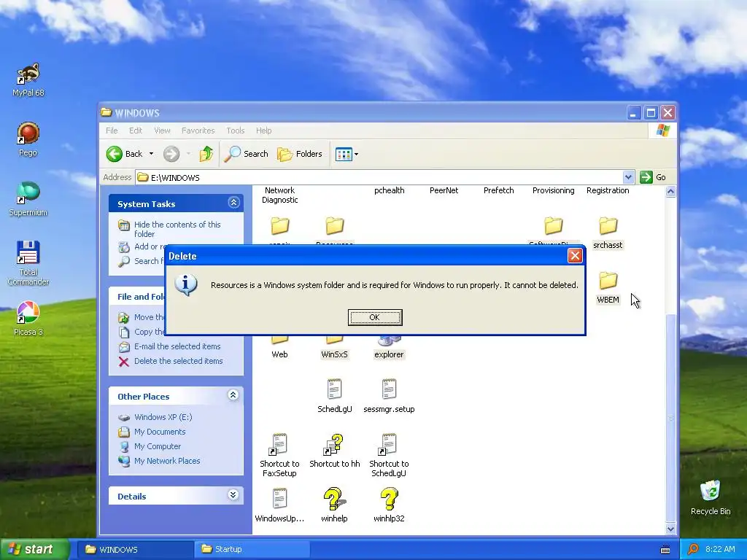
Task: Click Delete the selected items
Action: [178, 361]
